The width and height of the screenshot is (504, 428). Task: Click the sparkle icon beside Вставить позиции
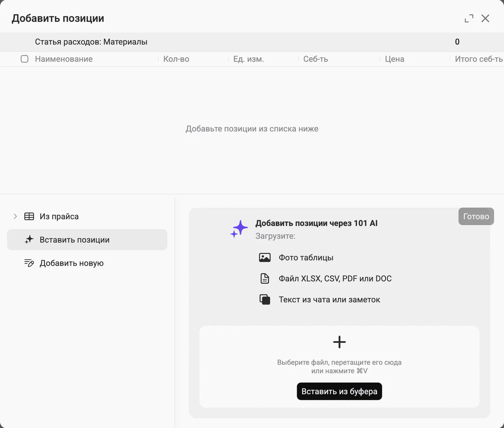29,240
